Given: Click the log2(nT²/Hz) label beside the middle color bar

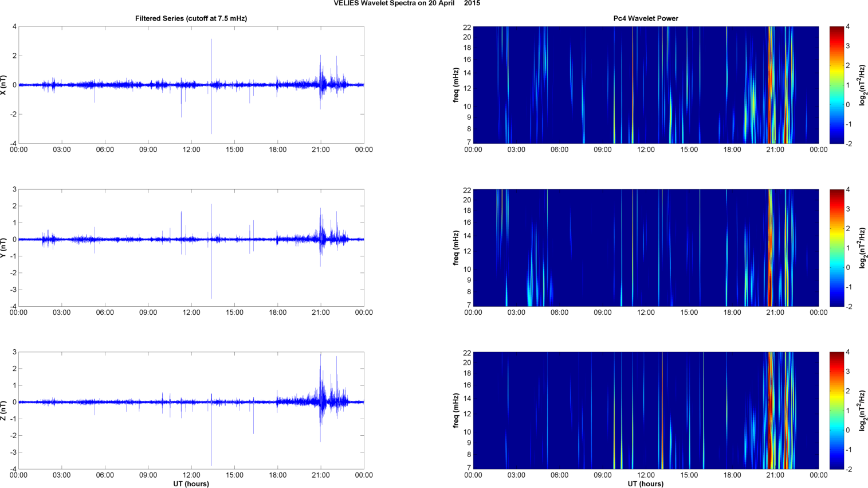Looking at the screenshot, I should [x=862, y=248].
